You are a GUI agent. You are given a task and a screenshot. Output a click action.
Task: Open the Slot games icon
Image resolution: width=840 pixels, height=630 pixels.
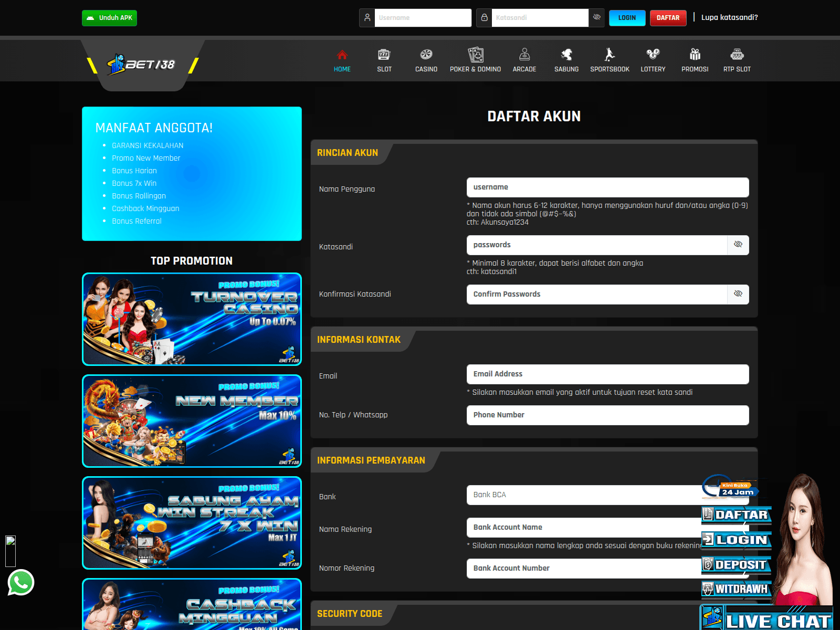(384, 55)
